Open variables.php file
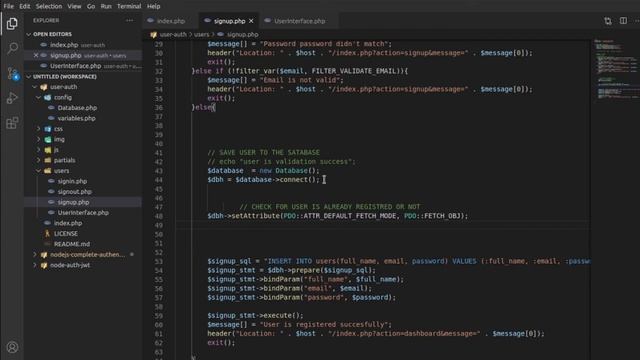Screen dimensions: 640x360 click(76, 118)
